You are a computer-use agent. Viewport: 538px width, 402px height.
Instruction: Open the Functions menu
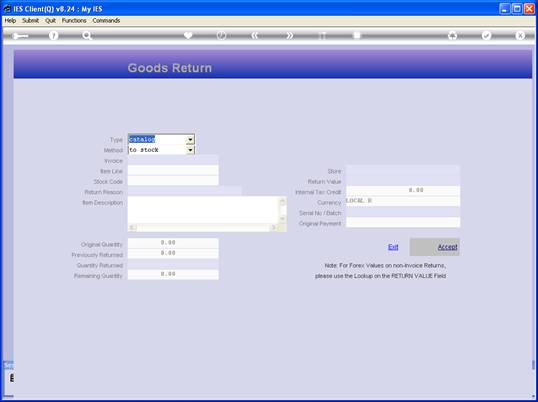[x=74, y=21]
